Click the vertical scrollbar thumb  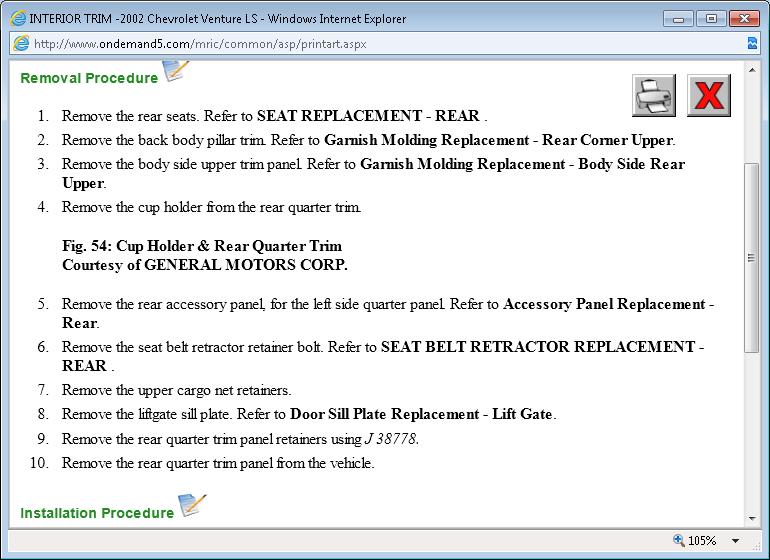(752, 257)
